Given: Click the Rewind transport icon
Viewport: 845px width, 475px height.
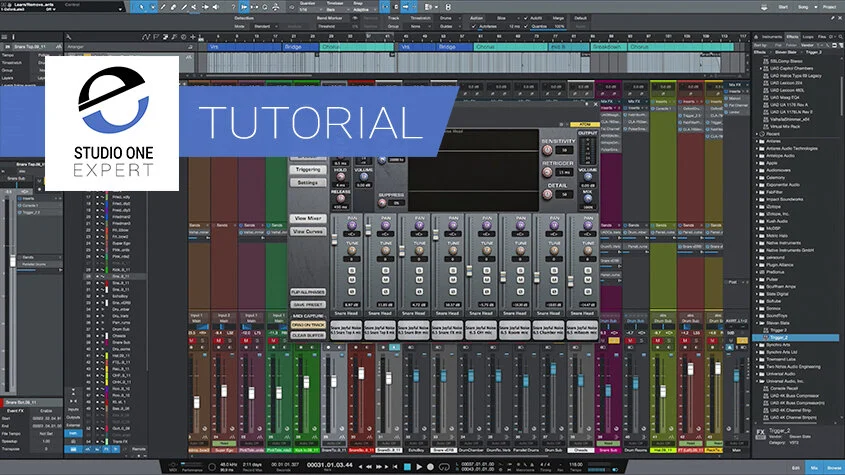Looking at the screenshot, I should (370, 467).
